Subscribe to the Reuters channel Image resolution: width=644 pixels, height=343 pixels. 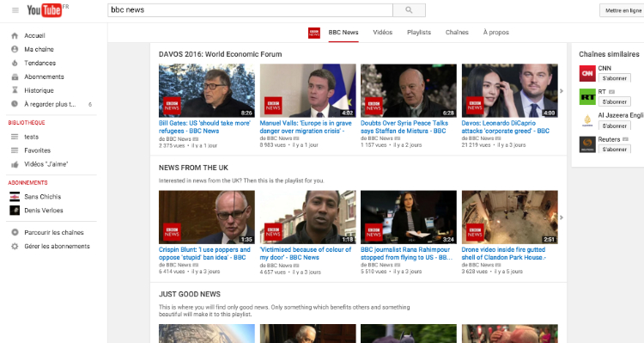615,150
